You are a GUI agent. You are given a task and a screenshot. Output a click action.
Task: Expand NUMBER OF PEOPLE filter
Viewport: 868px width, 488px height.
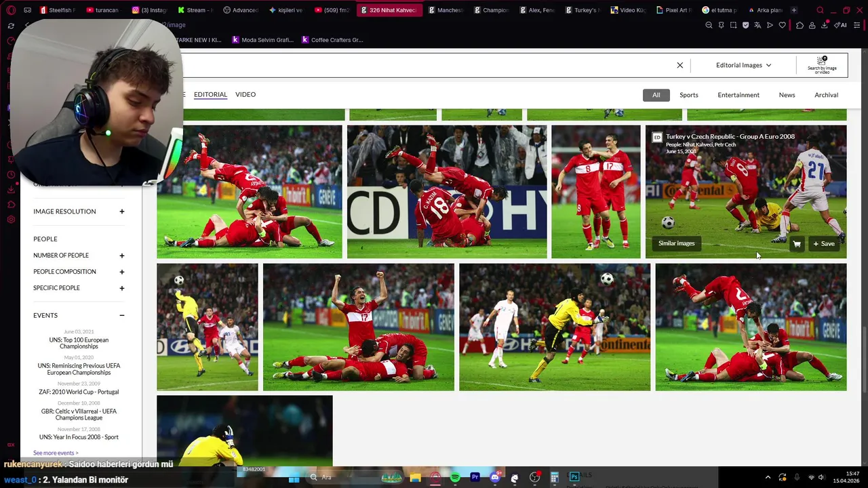click(x=79, y=256)
